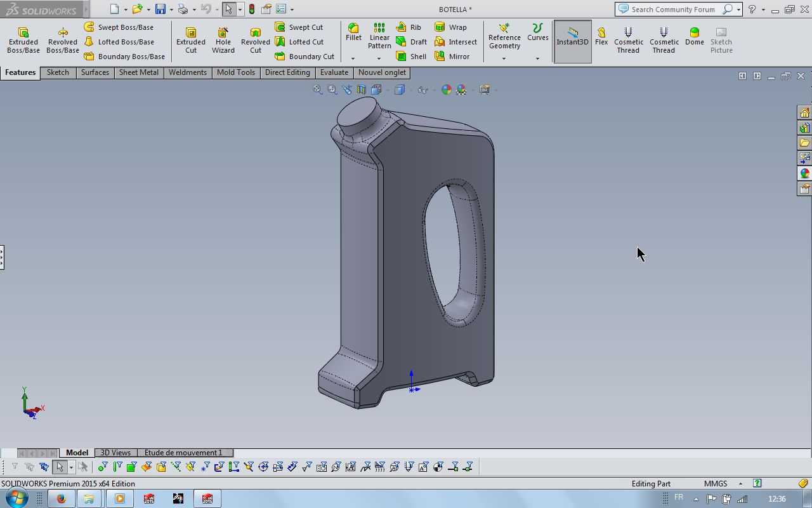Image resolution: width=812 pixels, height=508 pixels.
Task: Open Reference Geometry tool
Action: pyautogui.click(x=504, y=36)
